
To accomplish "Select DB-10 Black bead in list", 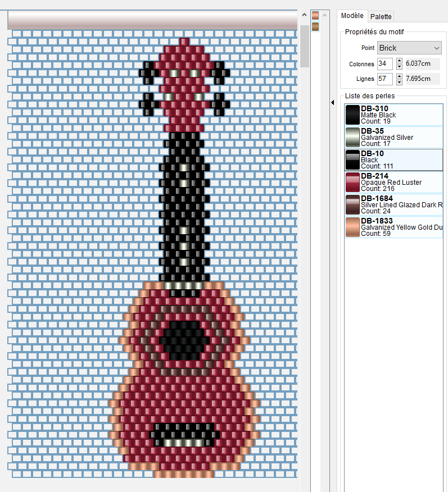I will click(393, 160).
